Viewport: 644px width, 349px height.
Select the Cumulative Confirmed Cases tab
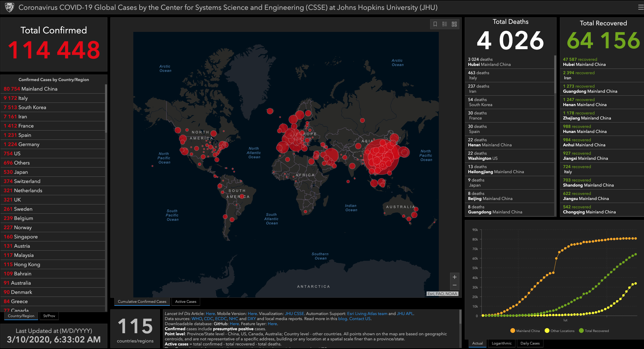(142, 302)
